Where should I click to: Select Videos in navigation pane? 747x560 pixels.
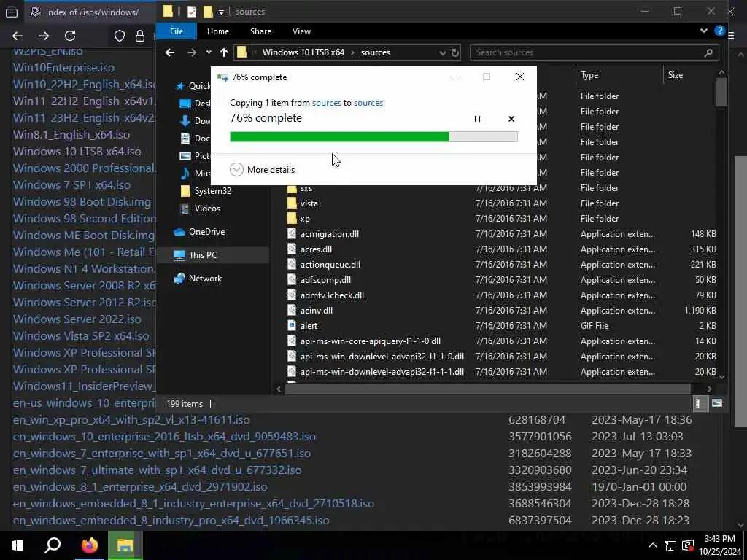tap(207, 209)
